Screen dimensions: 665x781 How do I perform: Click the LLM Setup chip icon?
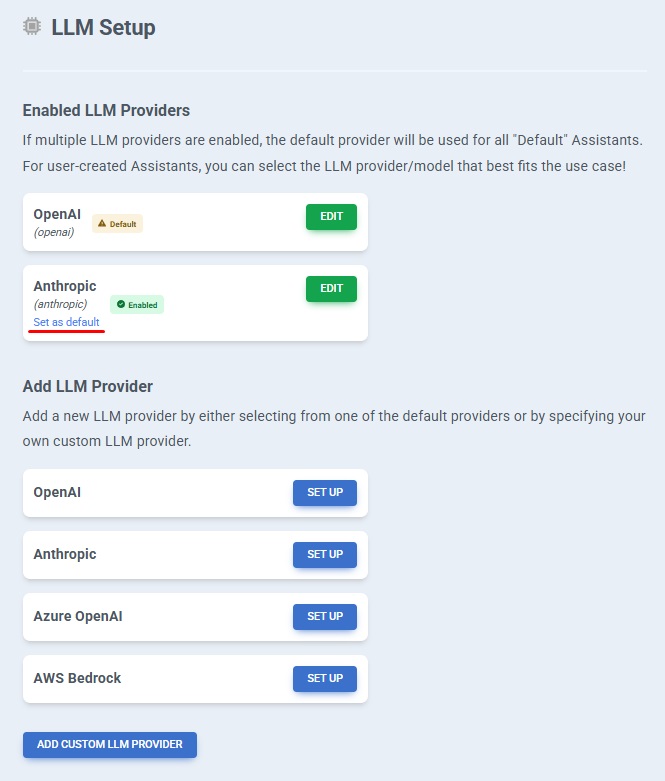32,26
